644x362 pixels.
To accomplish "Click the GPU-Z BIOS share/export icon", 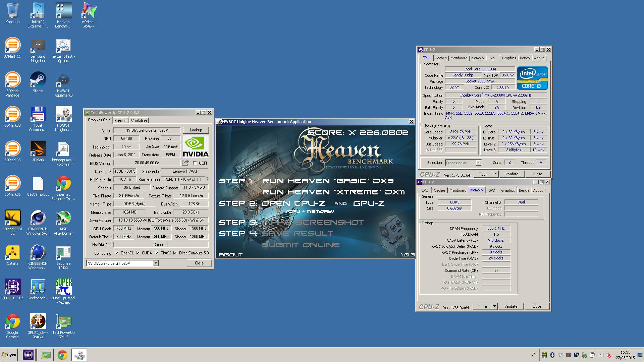I will point(185,163).
